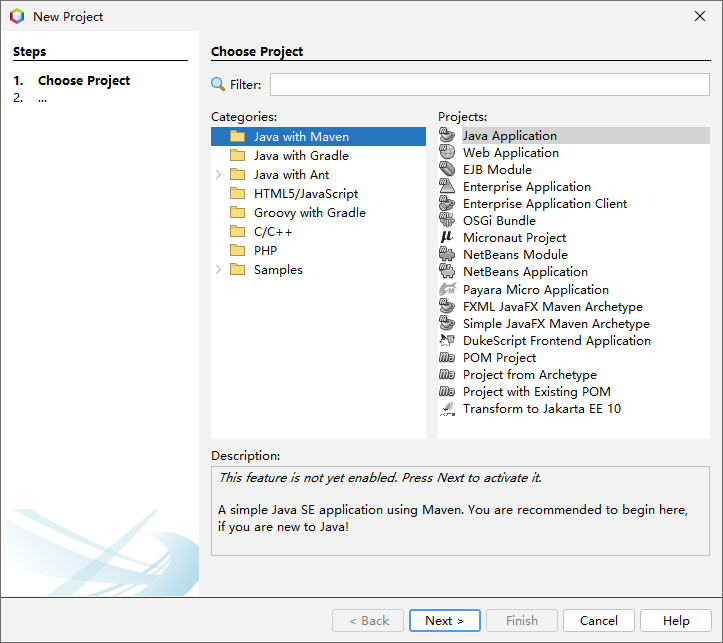The width and height of the screenshot is (723, 643).
Task: Click the HTML5/JavaScript folder icon
Action: (237, 193)
